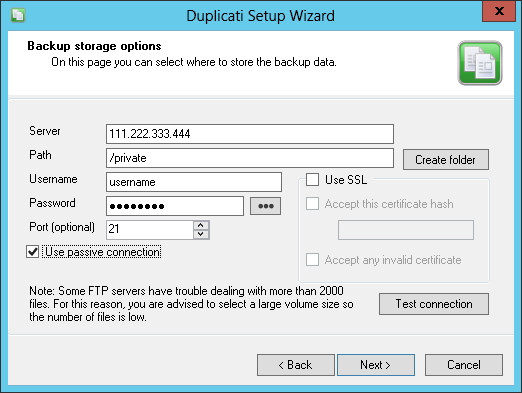Click into the Path input field
This screenshot has width=522, height=393.
(x=250, y=158)
